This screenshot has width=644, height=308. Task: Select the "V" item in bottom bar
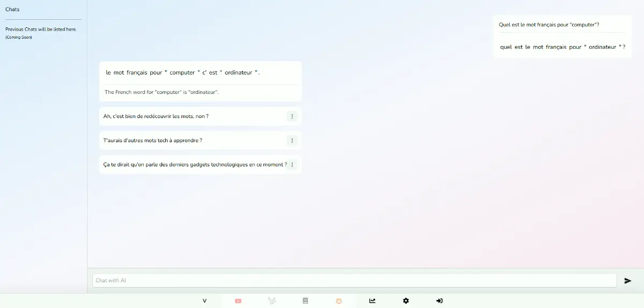[204, 301]
